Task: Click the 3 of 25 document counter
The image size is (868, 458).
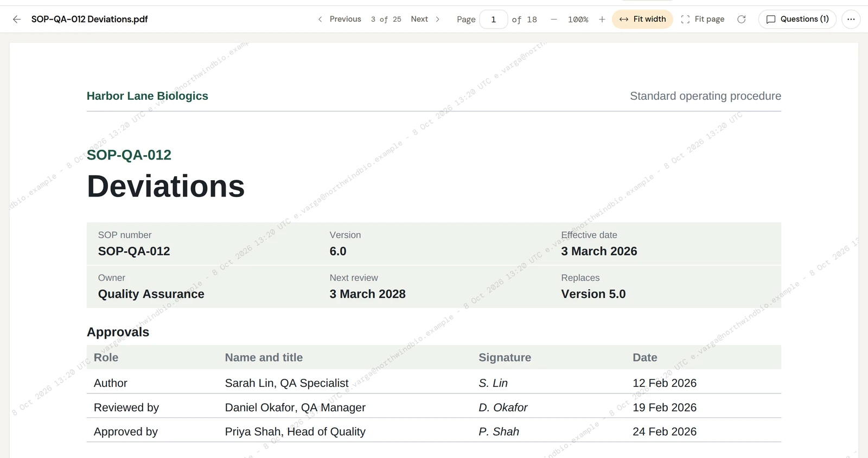Action: pyautogui.click(x=386, y=19)
